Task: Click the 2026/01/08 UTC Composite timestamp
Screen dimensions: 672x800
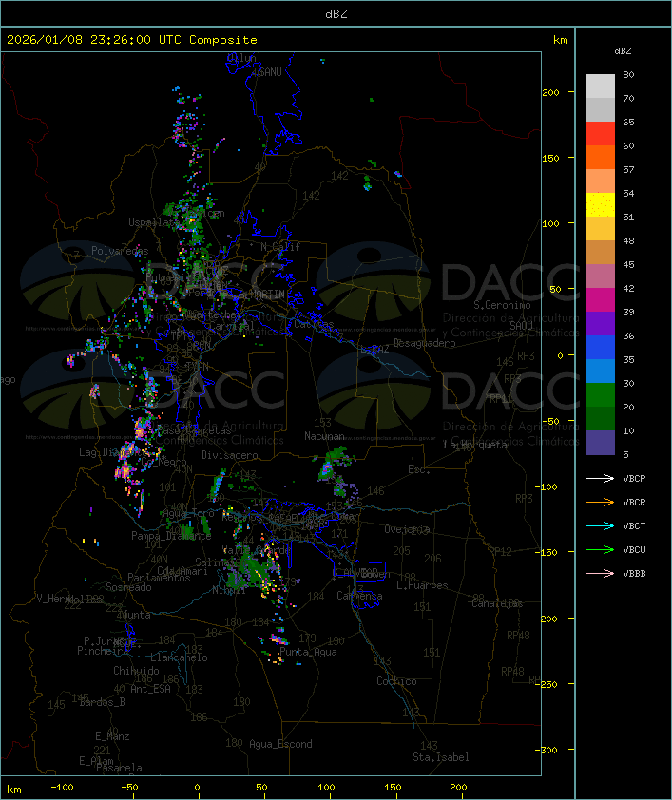Action: (x=132, y=40)
